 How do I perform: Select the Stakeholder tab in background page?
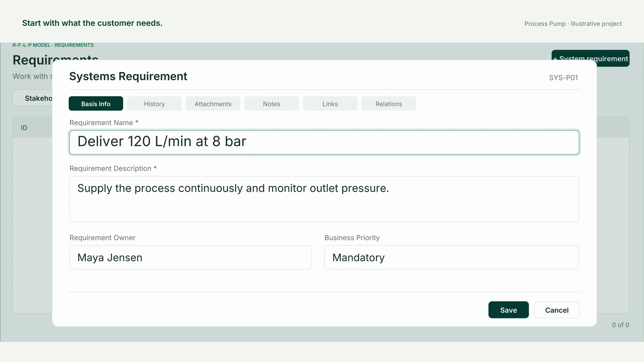33,98
